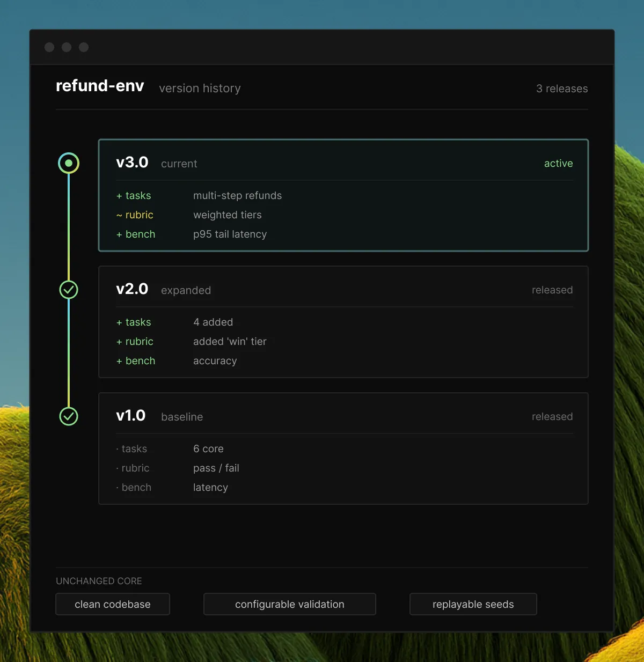Click the 'expanded' tag beside v2.0
Viewport: 644px width, 662px height.
coord(186,291)
